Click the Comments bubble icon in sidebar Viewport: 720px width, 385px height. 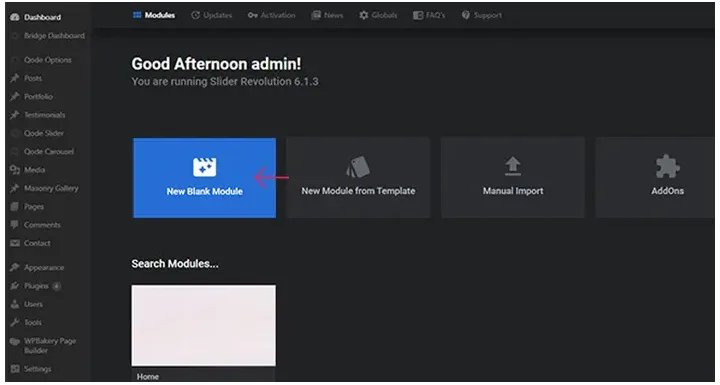point(15,225)
